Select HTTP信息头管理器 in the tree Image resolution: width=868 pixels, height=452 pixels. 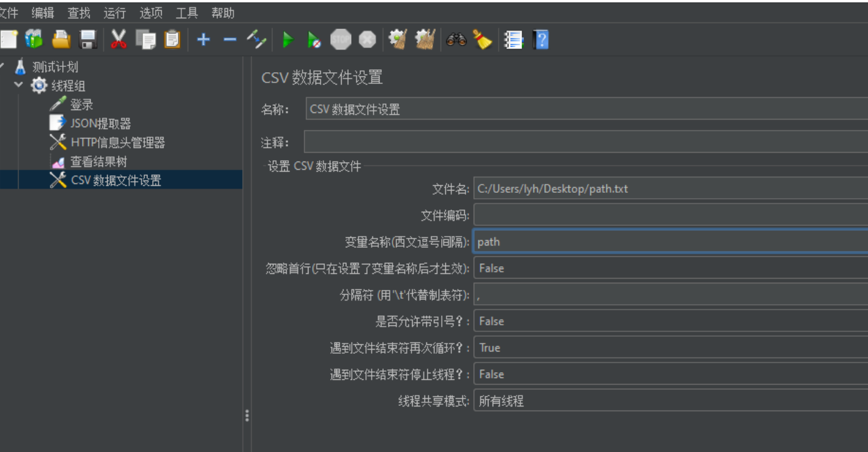pyautogui.click(x=117, y=143)
